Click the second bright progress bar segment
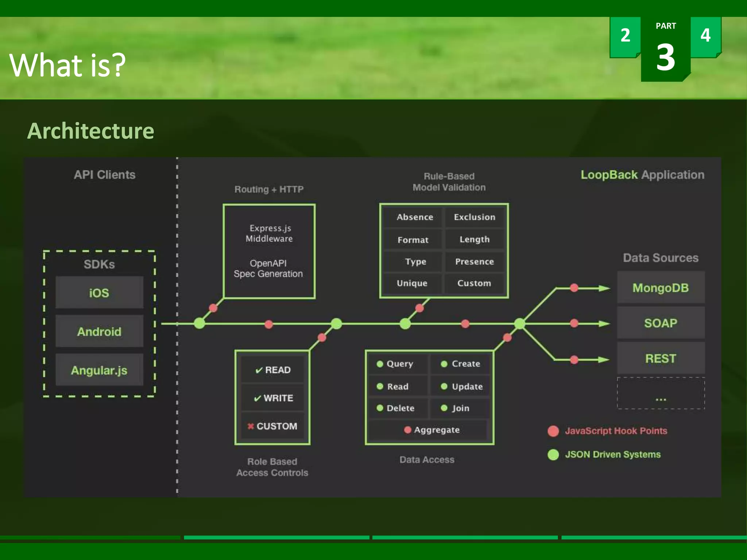This screenshot has width=747, height=560. point(276,537)
